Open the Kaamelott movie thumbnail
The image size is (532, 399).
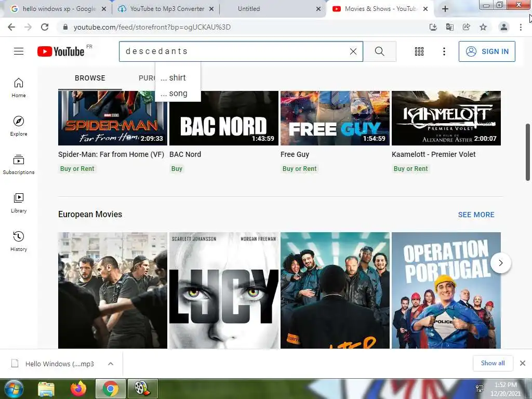[446, 118]
